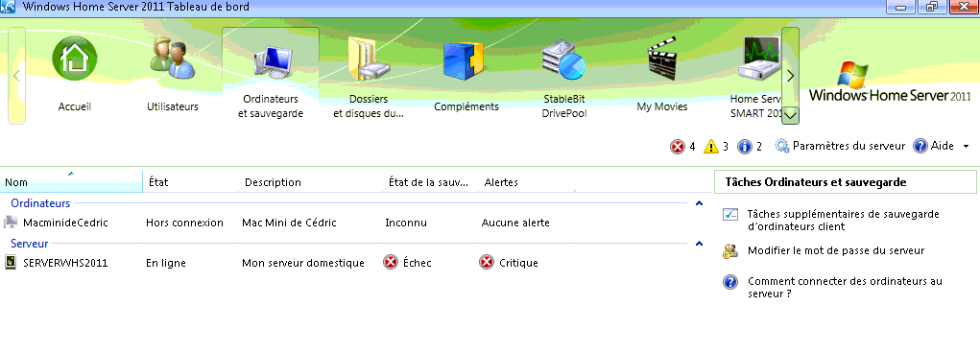Click the help icon beside Comment connecter

click(x=730, y=282)
